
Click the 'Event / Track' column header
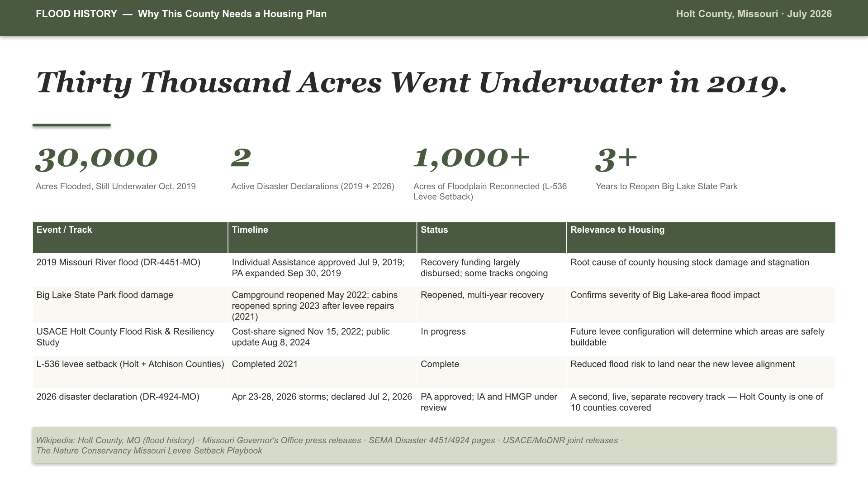coord(130,238)
